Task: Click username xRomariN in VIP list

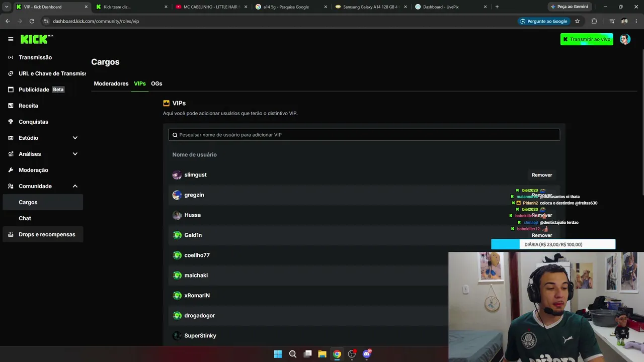Action: (197, 296)
